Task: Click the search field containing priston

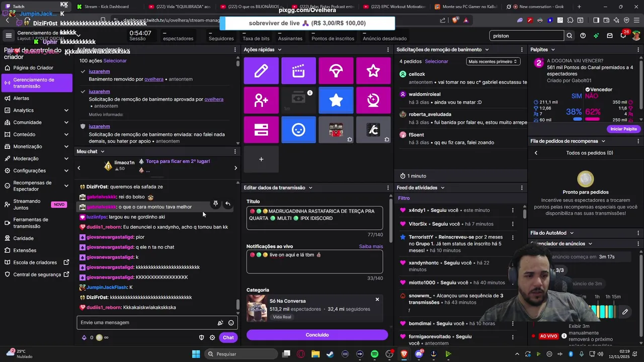Action: click(527, 36)
